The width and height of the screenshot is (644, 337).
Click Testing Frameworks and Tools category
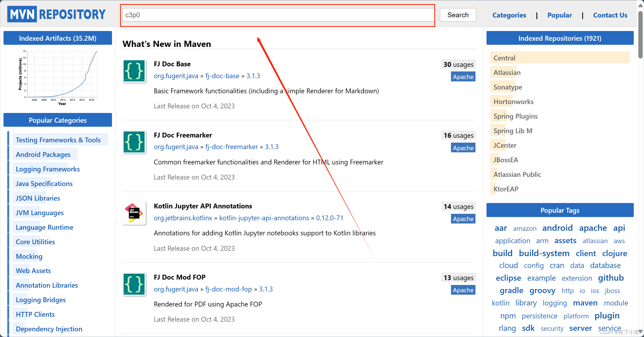[58, 139]
